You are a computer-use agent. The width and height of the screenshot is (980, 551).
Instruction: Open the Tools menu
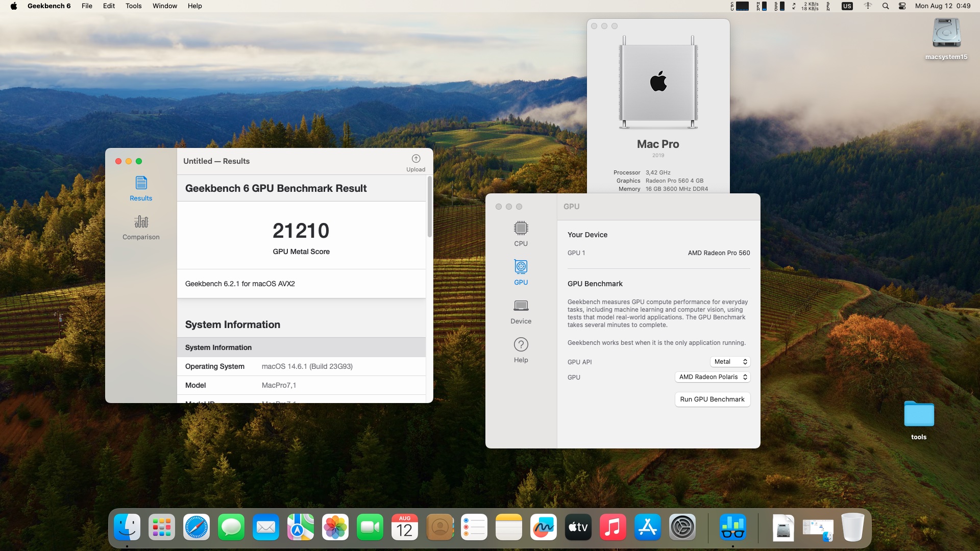(133, 6)
